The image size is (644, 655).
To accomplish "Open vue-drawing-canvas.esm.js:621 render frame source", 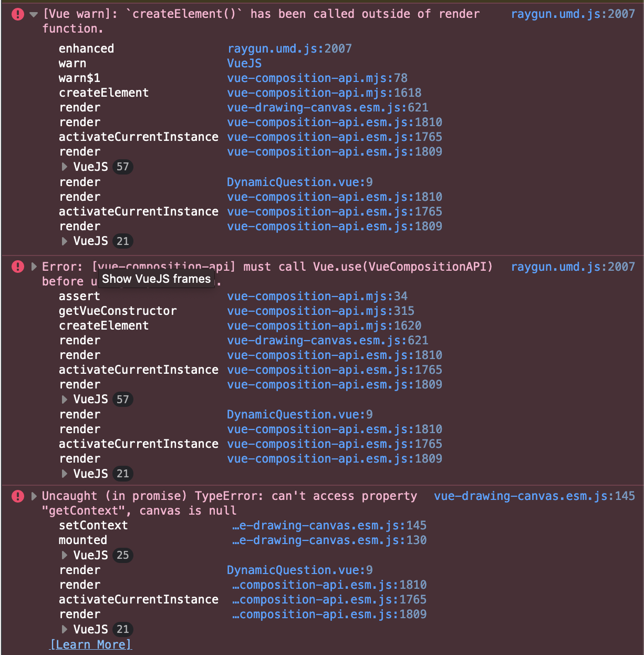I will tap(327, 107).
